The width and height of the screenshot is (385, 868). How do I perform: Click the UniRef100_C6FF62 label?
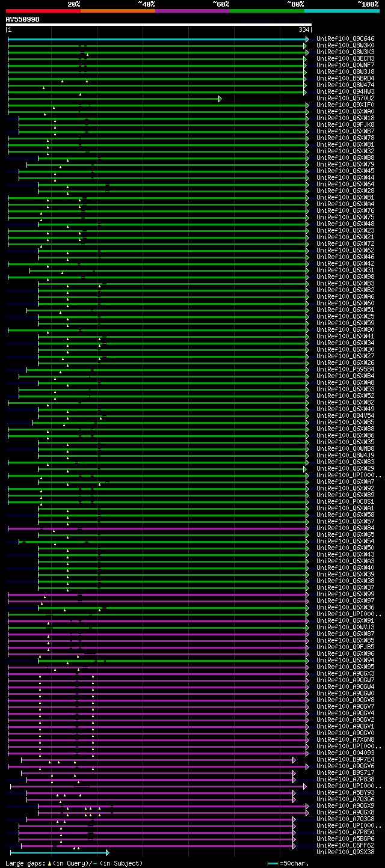(x=345, y=846)
